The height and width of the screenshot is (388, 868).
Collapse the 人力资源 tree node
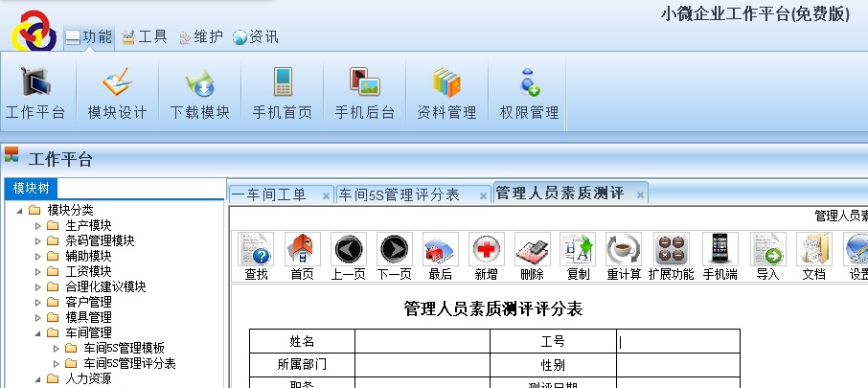37,379
